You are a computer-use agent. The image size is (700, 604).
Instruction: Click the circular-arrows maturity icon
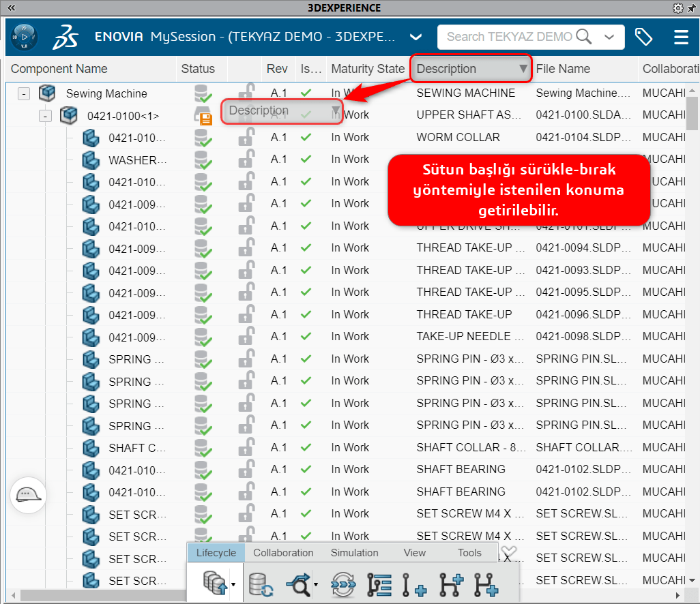[343, 584]
